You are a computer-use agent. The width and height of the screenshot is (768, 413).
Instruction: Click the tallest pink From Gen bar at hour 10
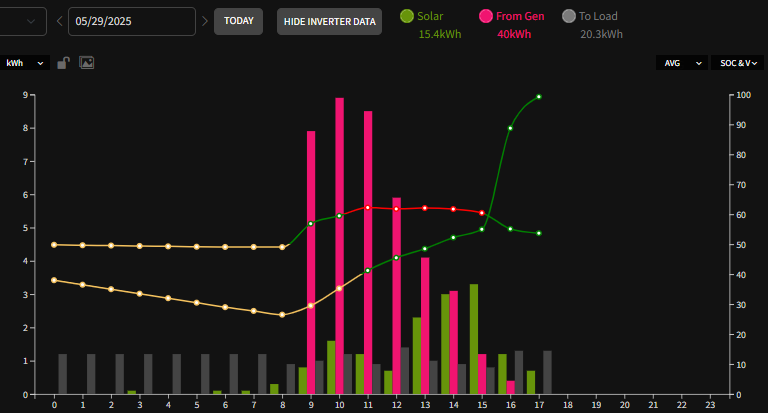click(x=339, y=246)
